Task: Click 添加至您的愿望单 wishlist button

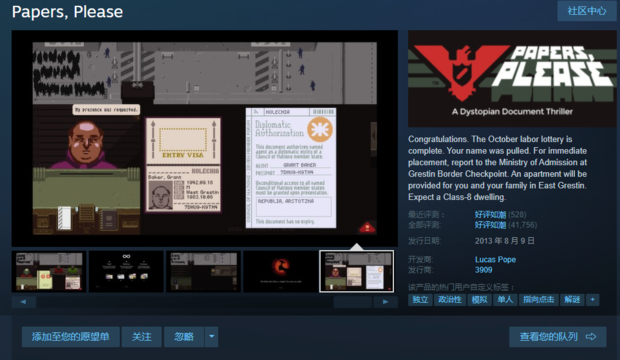Action: pos(71,337)
